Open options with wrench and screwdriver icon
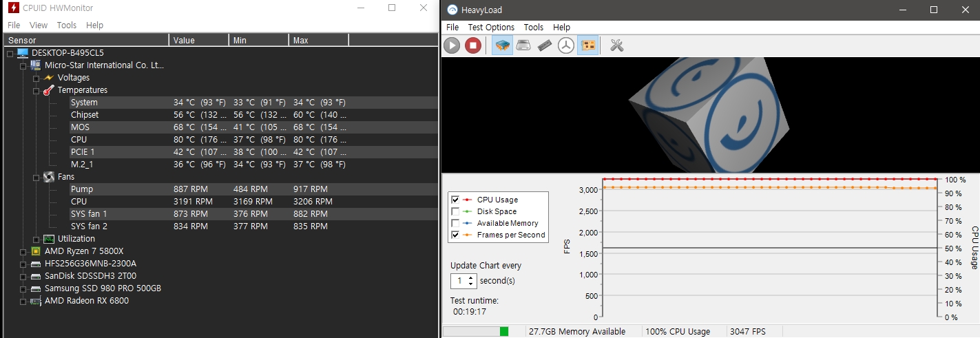Screen dimensions: 980x338 pyautogui.click(x=616, y=45)
